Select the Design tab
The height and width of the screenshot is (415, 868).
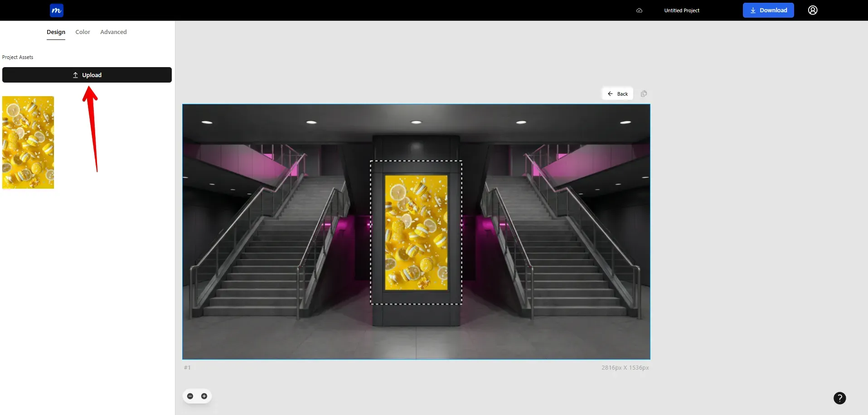point(56,32)
